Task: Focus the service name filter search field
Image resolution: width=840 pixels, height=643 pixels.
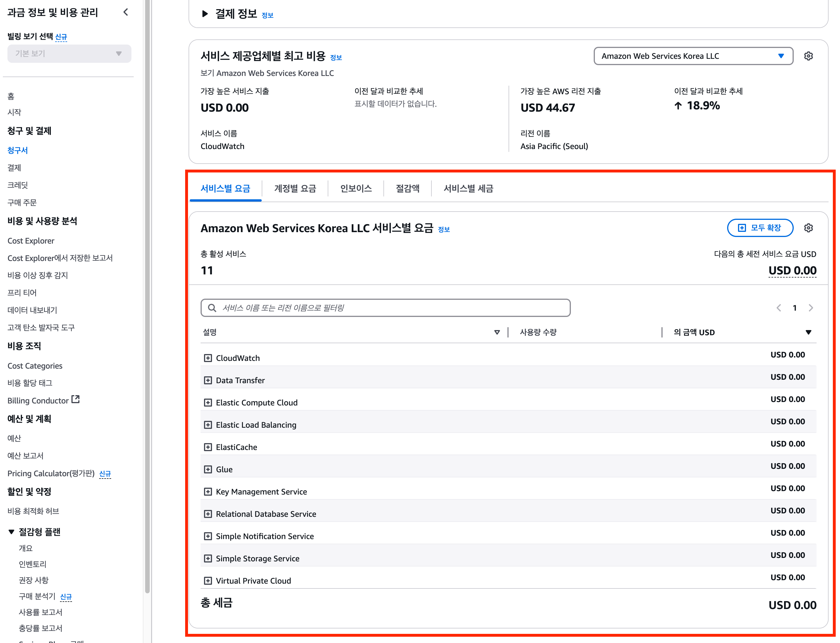Action: (x=385, y=308)
